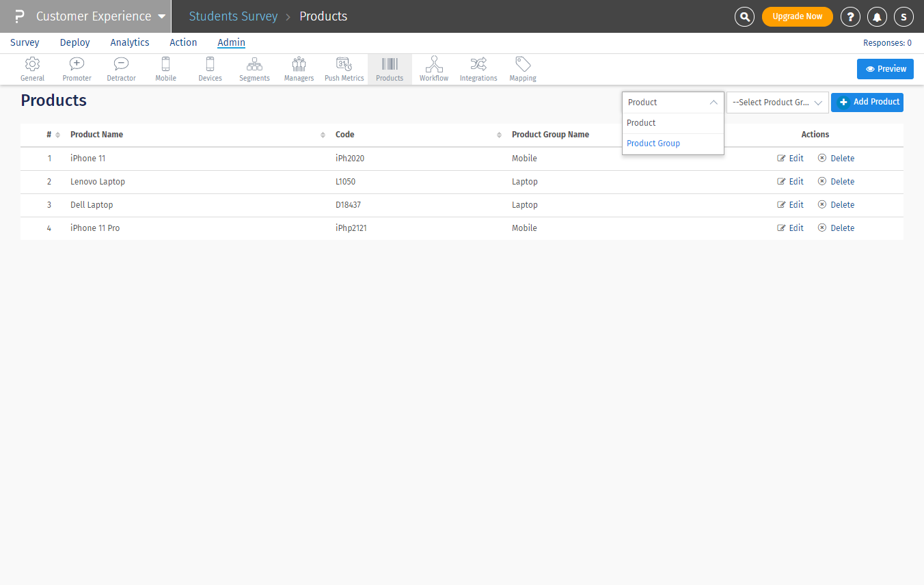Switch to the Analytics tab

(130, 42)
